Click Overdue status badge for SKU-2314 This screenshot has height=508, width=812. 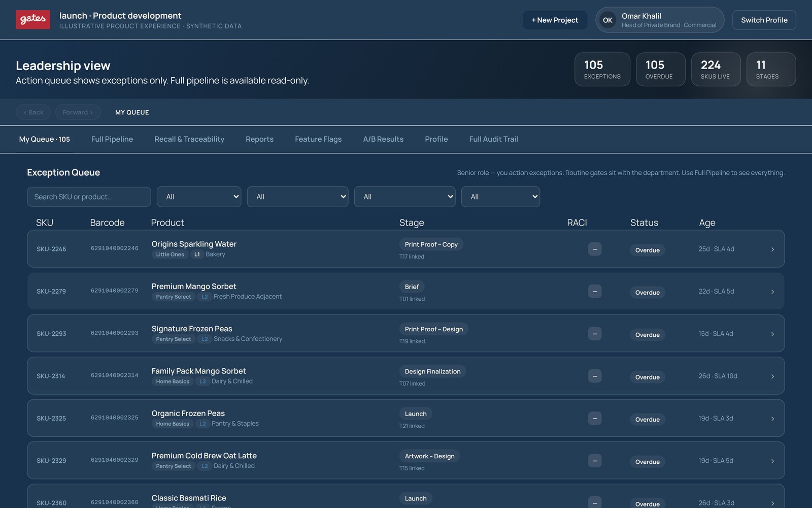point(647,377)
